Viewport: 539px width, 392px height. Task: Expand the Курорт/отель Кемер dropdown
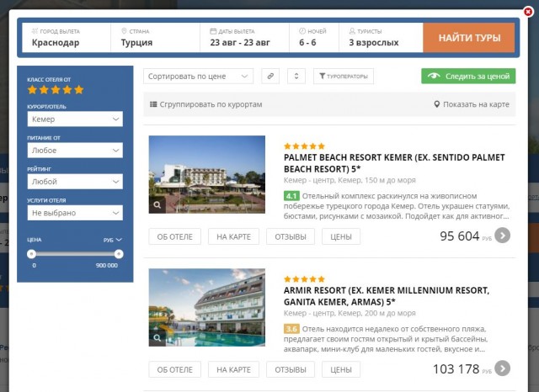[x=75, y=119]
